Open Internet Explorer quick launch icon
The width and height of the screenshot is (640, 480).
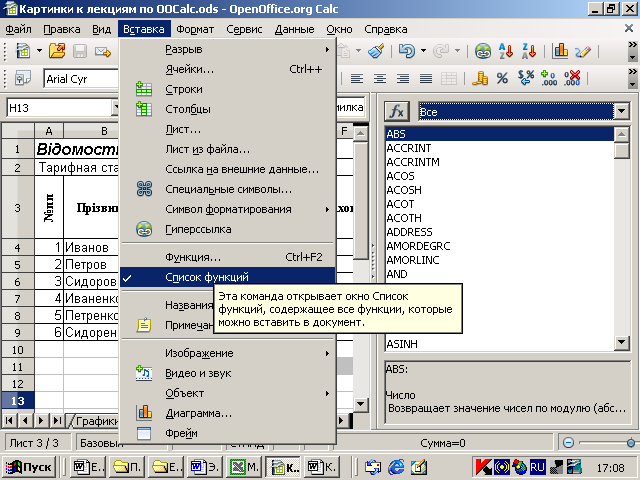tap(396, 467)
